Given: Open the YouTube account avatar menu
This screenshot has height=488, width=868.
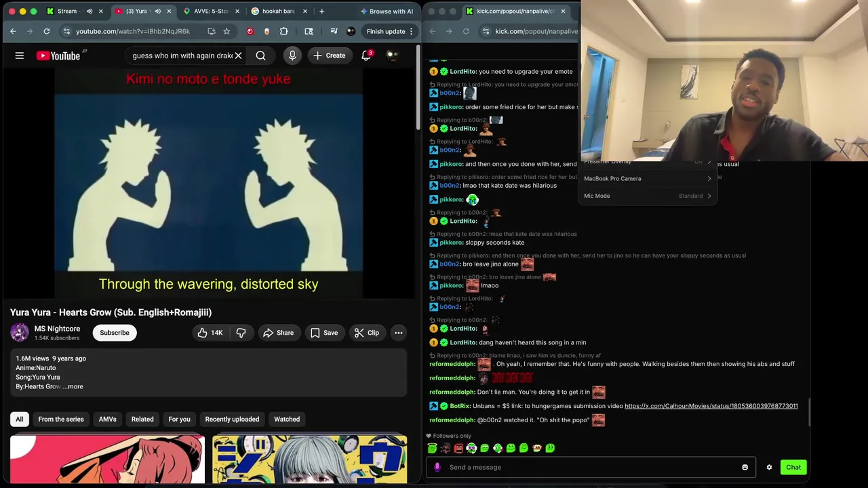Looking at the screenshot, I should (x=392, y=56).
